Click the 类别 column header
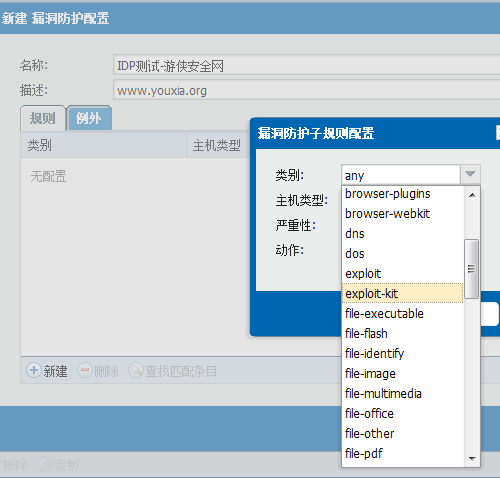This screenshot has width=500, height=478. point(103,145)
